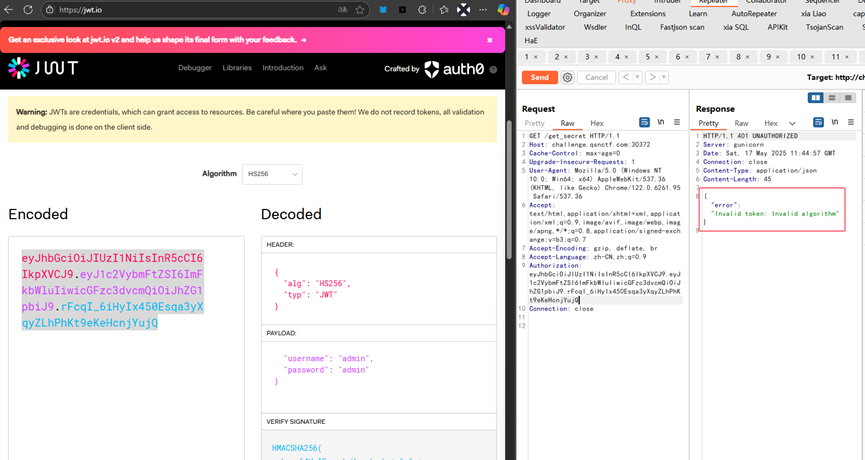Go to previous request in Repeater history
The width and height of the screenshot is (865, 460).
click(x=626, y=77)
